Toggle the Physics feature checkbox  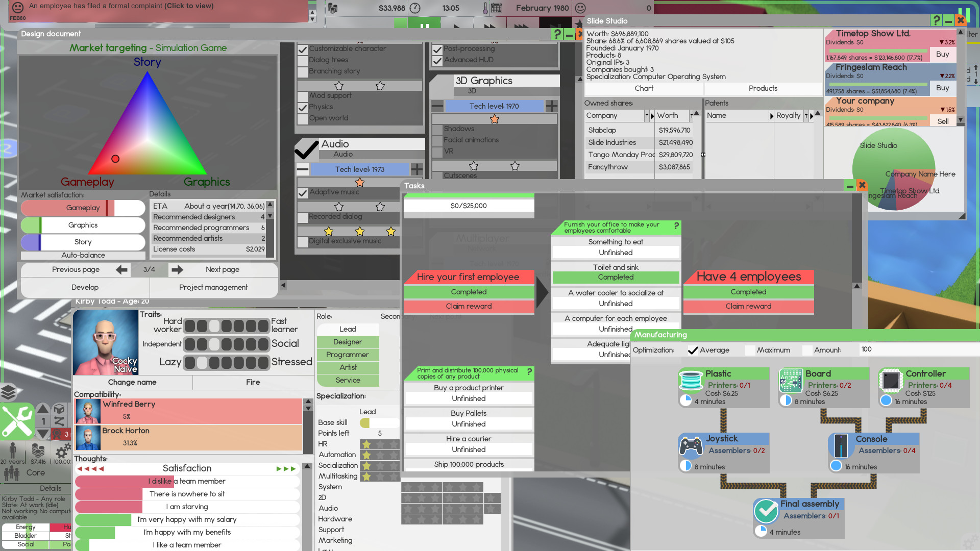point(303,108)
